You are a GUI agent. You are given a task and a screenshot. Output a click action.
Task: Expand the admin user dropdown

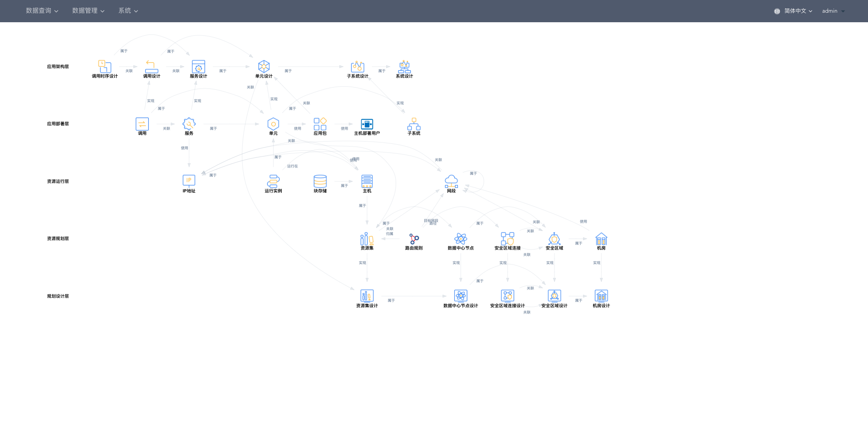833,11
